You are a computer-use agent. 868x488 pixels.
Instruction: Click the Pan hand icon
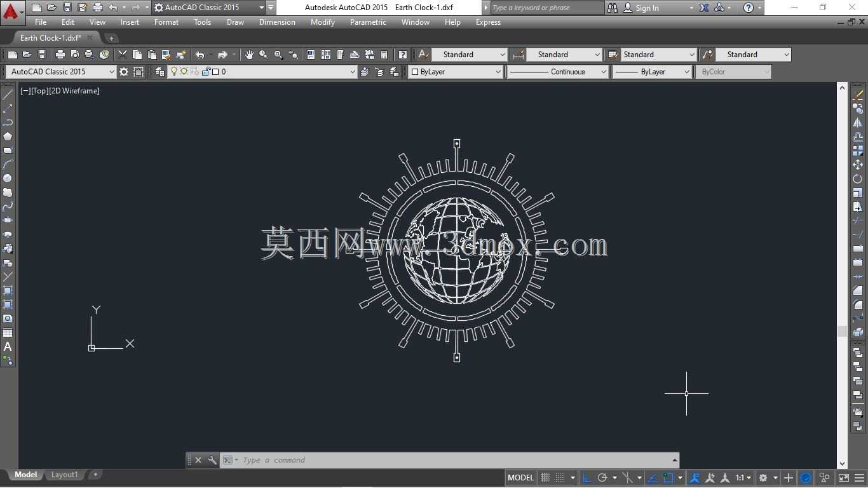(x=249, y=55)
